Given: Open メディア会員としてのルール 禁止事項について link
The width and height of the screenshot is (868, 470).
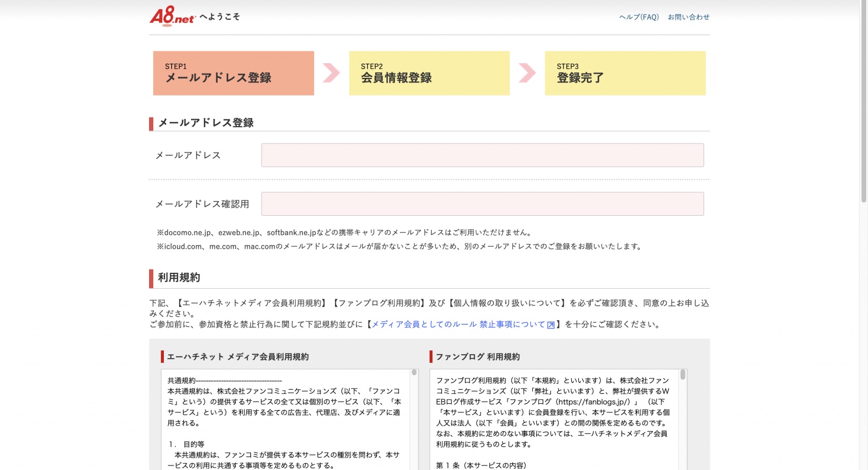Looking at the screenshot, I should pyautogui.click(x=458, y=324).
